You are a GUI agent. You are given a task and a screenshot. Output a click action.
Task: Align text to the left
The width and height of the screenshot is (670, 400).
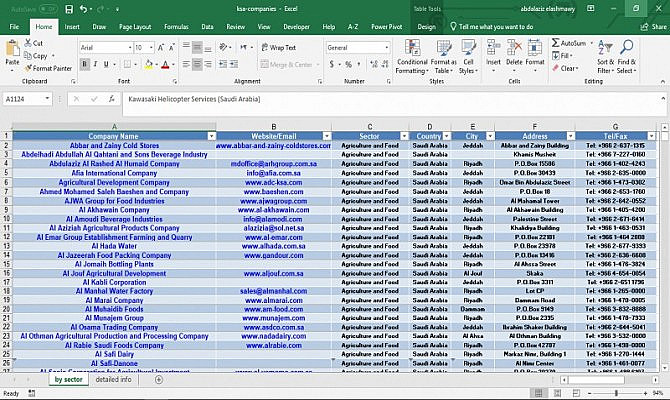point(186,65)
